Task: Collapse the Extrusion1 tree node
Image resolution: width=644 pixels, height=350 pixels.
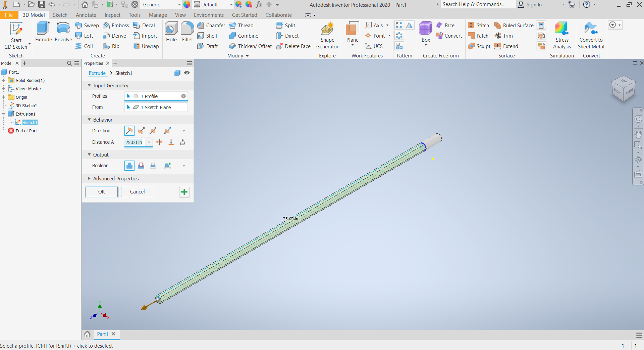Action: [3, 114]
